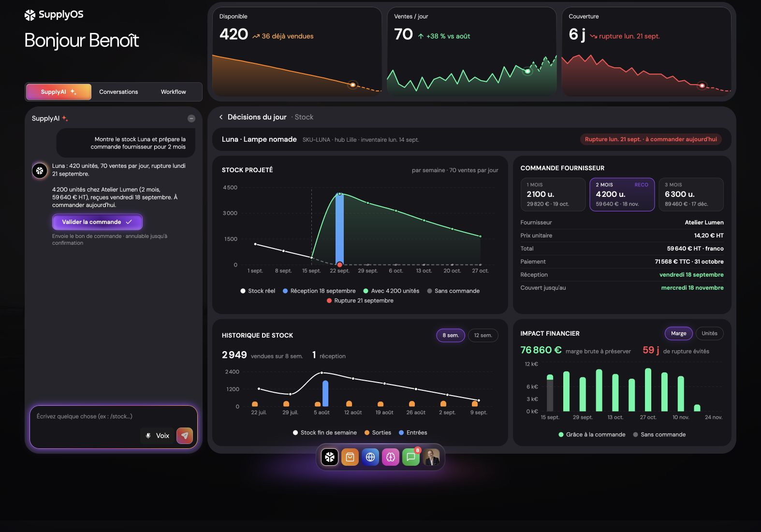The width and height of the screenshot is (761, 532).
Task: Minimize the SupplyAI chat panel
Action: click(x=191, y=118)
